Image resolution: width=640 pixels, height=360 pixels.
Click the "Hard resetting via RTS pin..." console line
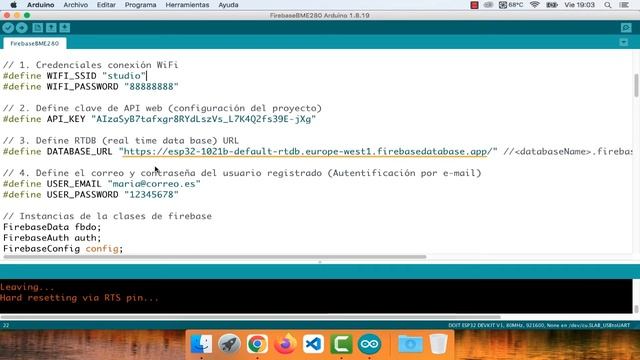coord(79,298)
